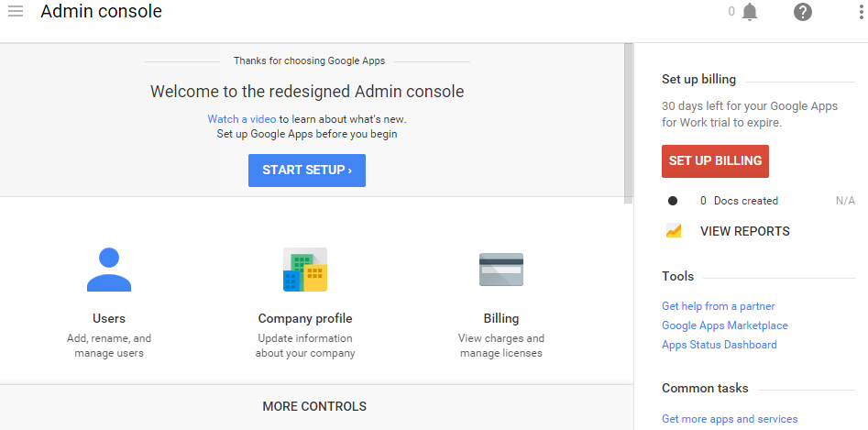The image size is (868, 430).
Task: Open Get more apps and services link
Action: click(730, 419)
